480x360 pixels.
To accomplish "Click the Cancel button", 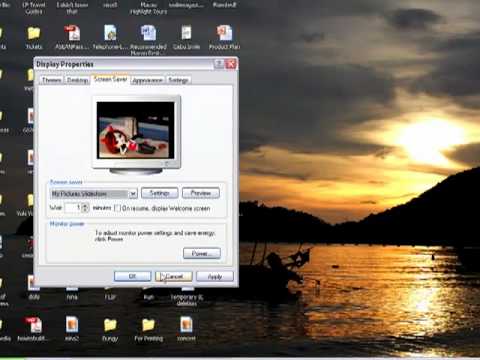I will coord(174,276).
